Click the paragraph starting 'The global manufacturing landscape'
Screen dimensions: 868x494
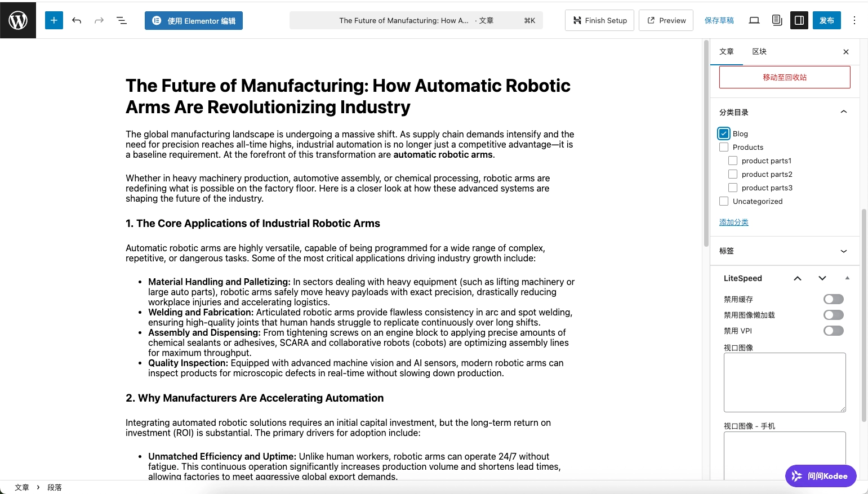click(x=351, y=144)
